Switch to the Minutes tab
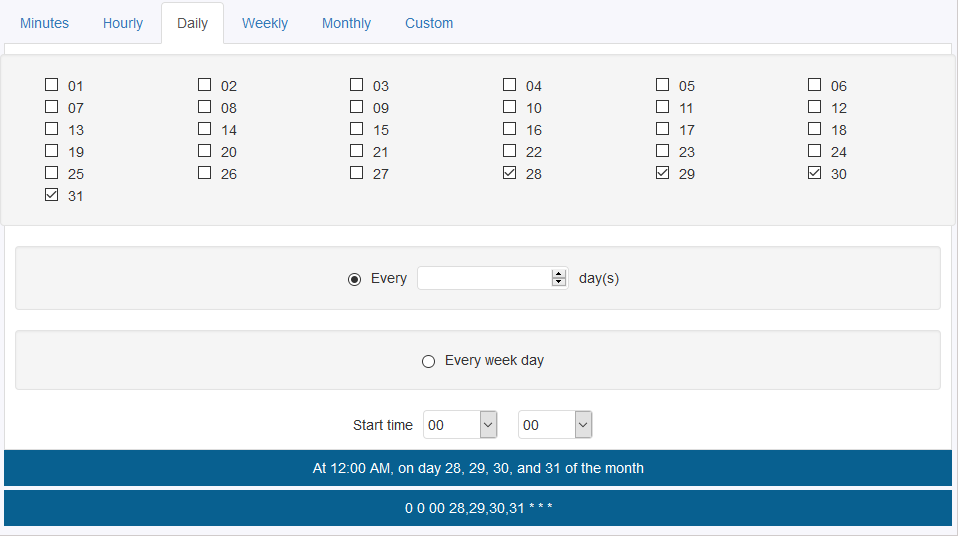Image resolution: width=960 pixels, height=537 pixels. [x=44, y=23]
